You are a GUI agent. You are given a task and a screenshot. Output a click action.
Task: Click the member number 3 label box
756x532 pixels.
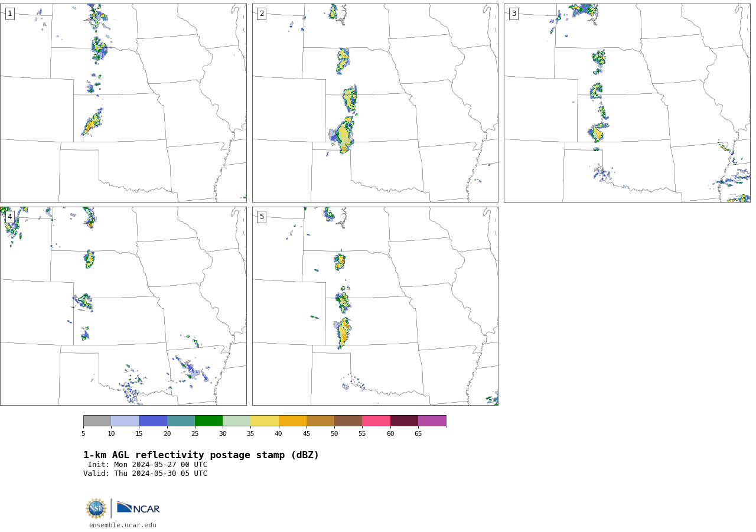click(513, 14)
